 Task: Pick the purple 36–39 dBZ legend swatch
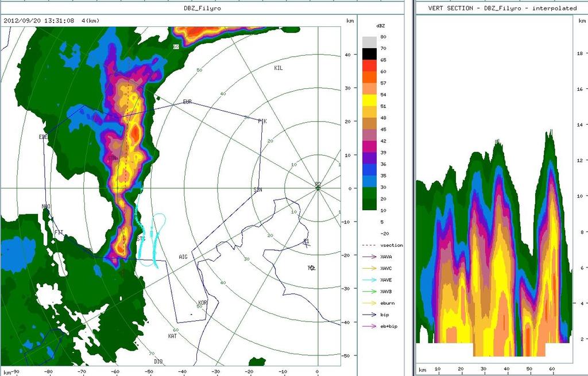click(x=369, y=158)
